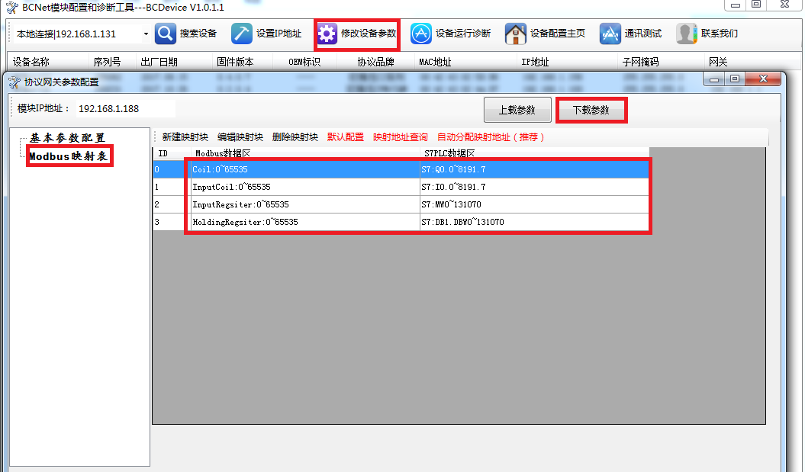Click the 设置IP地址 pencil icon
806x472 pixels.
241,34
